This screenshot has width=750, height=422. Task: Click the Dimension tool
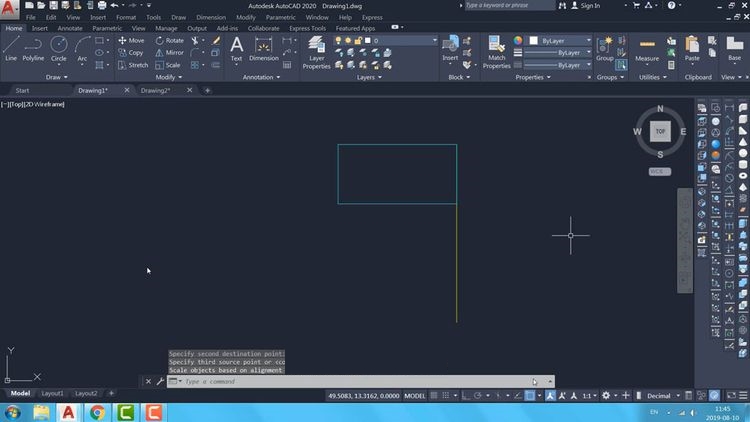pos(264,48)
